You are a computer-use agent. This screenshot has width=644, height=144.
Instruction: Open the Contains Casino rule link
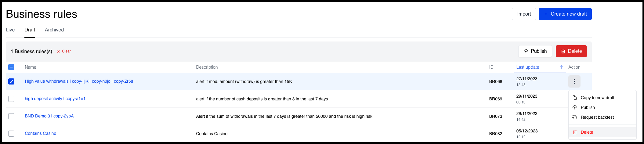[x=41, y=133]
